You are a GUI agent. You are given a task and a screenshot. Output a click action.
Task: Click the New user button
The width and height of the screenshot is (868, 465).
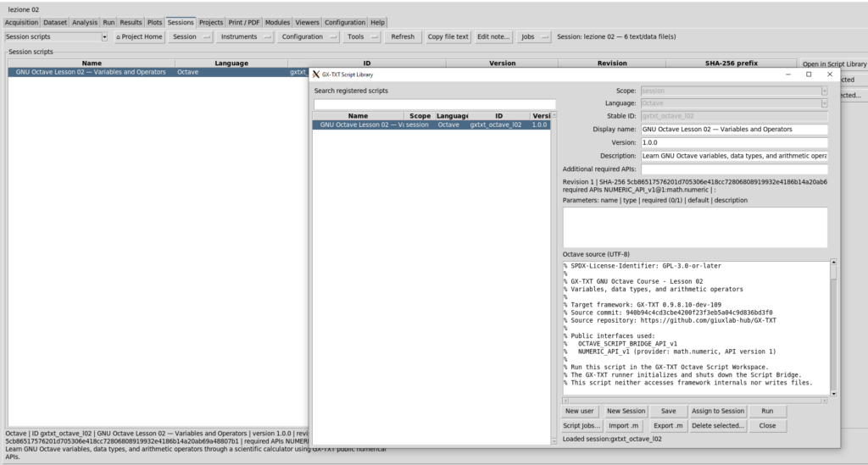[x=579, y=412]
